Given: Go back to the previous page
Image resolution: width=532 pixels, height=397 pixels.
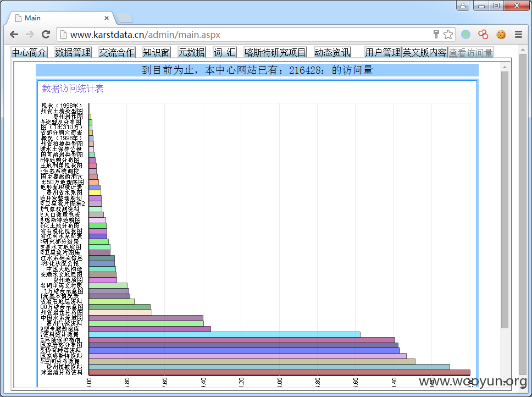Looking at the screenshot, I should 14,34.
